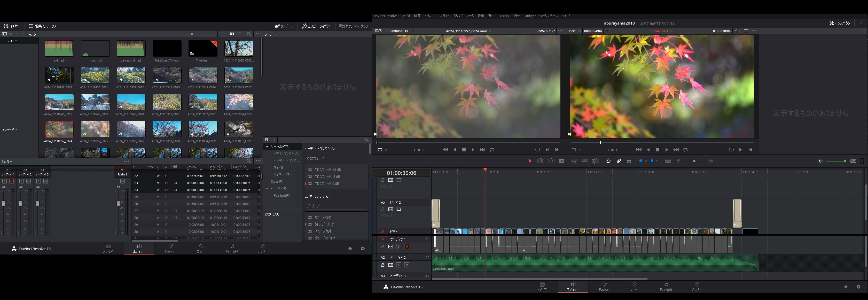Solo the オーディオ 2 track in timeline
This screenshot has width=868, height=300.
pos(399,265)
